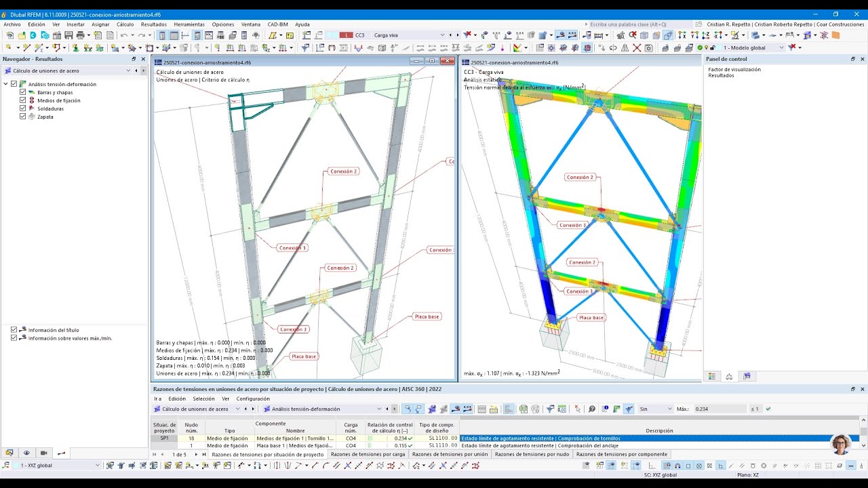The width and height of the screenshot is (868, 488).
Task: Uncheck the Medios de fijación checkbox
Action: 23,100
